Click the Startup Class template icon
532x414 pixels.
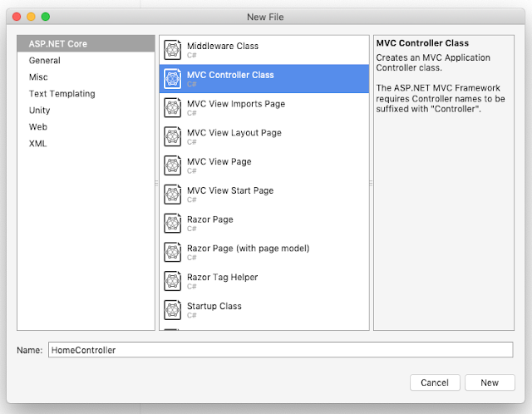[173, 310]
